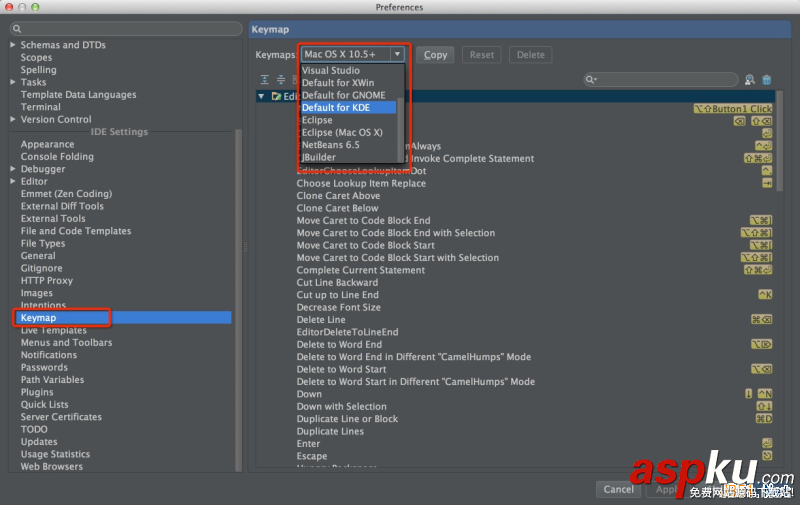800x505 pixels.
Task: Select Quick Lists settings
Action: coord(44,405)
